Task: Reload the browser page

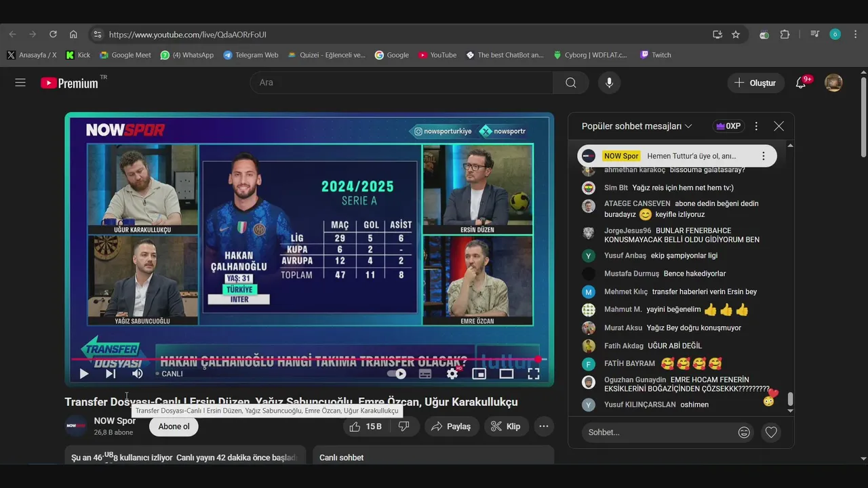Action: point(53,35)
